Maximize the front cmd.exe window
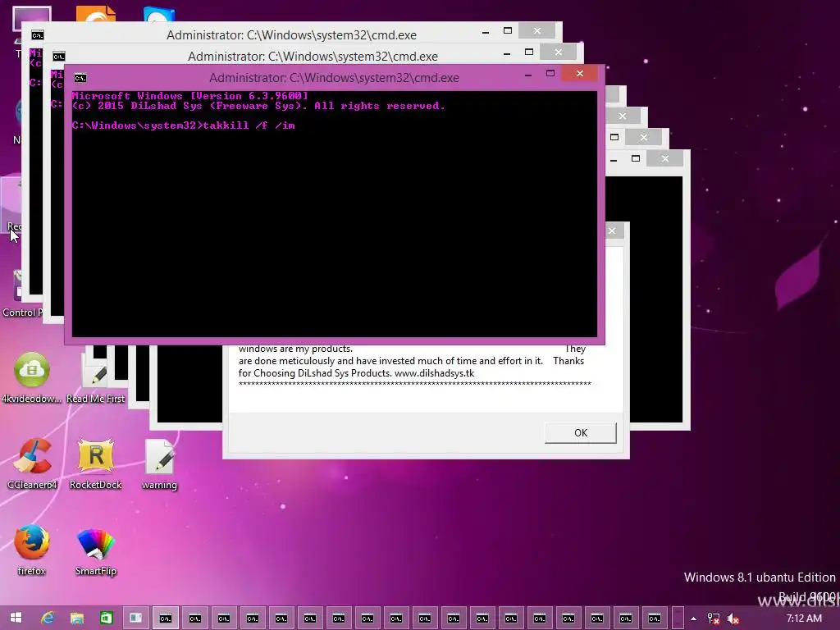This screenshot has width=840, height=630. pos(550,73)
